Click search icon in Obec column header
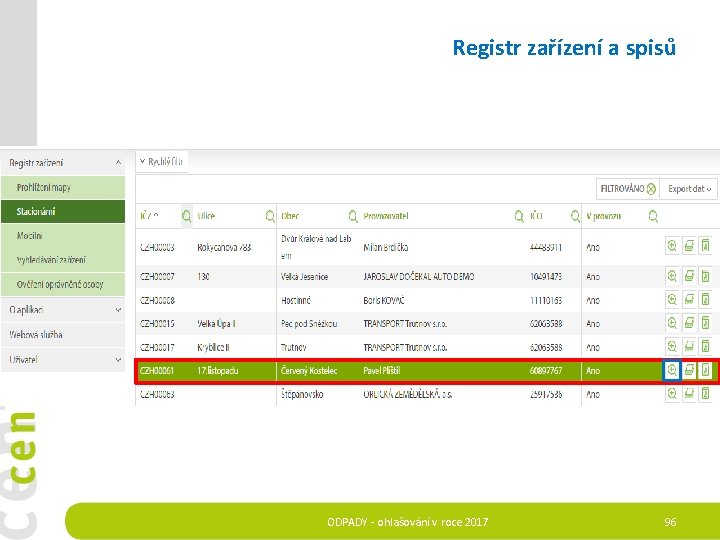 353,216
